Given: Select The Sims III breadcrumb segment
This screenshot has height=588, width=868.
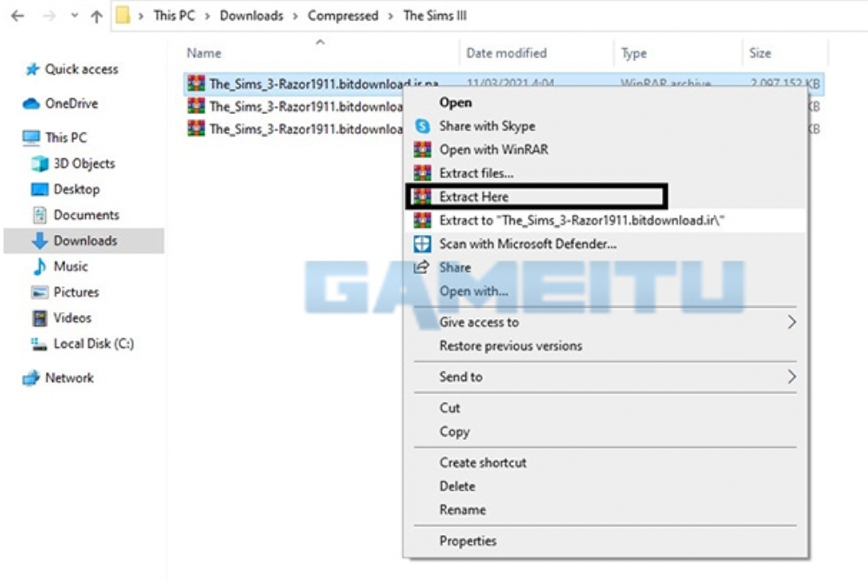Looking at the screenshot, I should [x=435, y=16].
